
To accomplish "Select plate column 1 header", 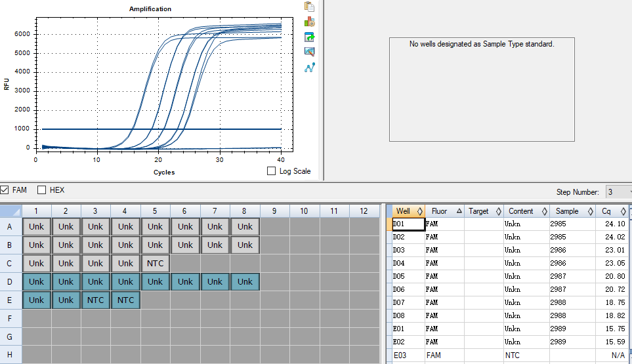I will pyautogui.click(x=36, y=211).
